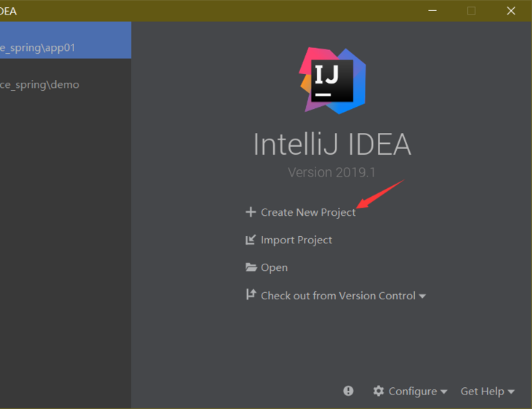Expand the Check out from Version Control arrow
The height and width of the screenshot is (409, 532).
[422, 296]
